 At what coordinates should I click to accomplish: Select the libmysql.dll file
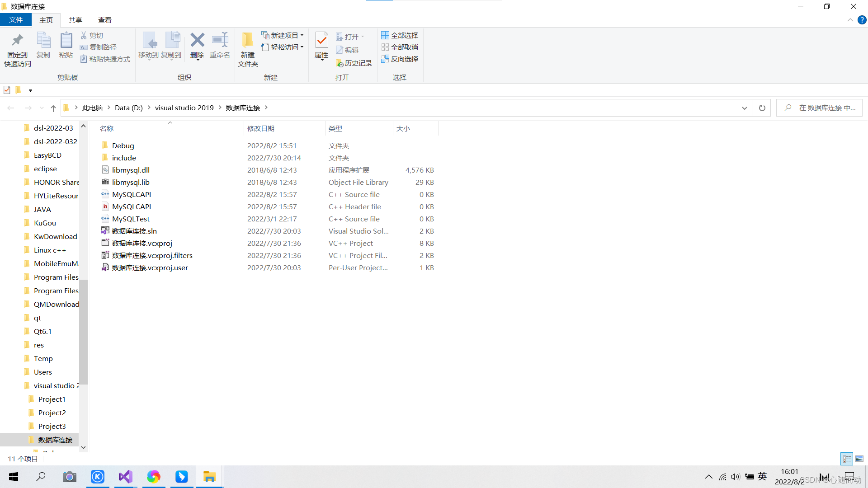click(131, 170)
